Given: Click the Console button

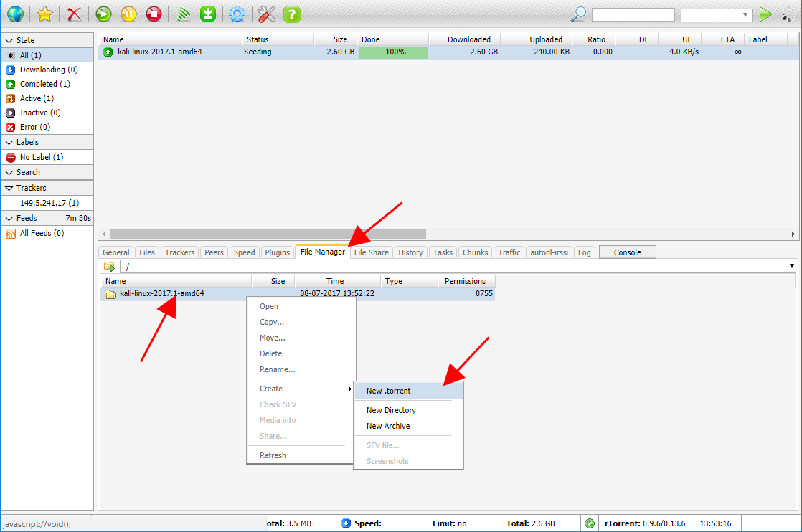Looking at the screenshot, I should point(628,252).
